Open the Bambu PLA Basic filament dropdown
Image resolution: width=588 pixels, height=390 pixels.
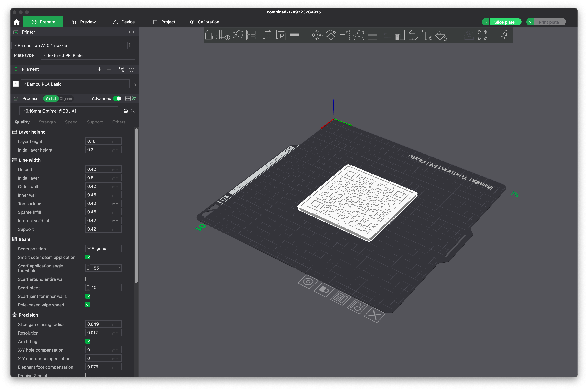click(75, 84)
